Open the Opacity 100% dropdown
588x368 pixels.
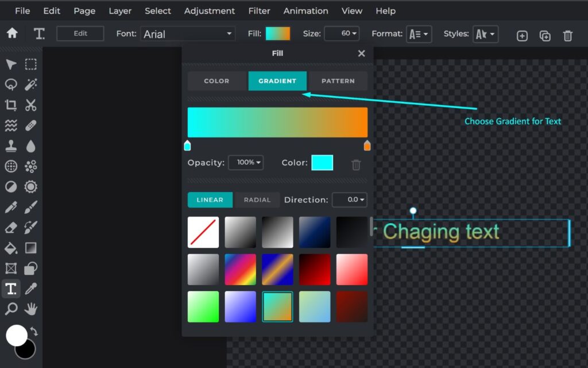(x=246, y=162)
